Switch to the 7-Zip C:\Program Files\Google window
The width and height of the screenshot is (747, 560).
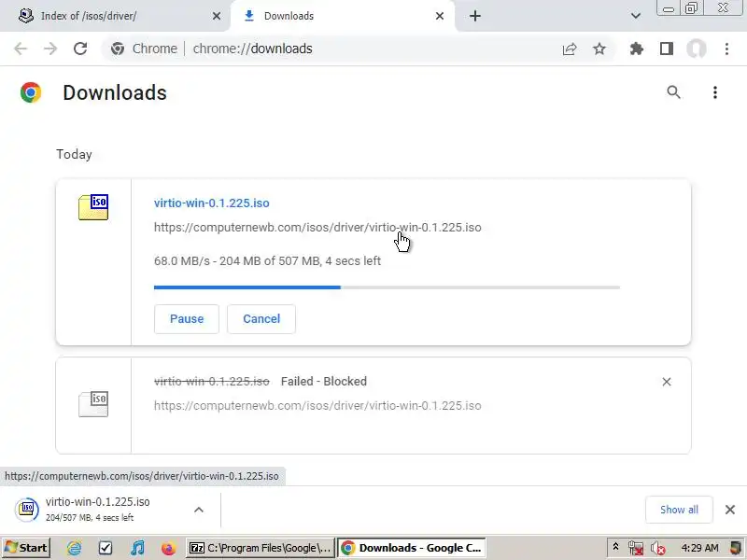tap(261, 548)
